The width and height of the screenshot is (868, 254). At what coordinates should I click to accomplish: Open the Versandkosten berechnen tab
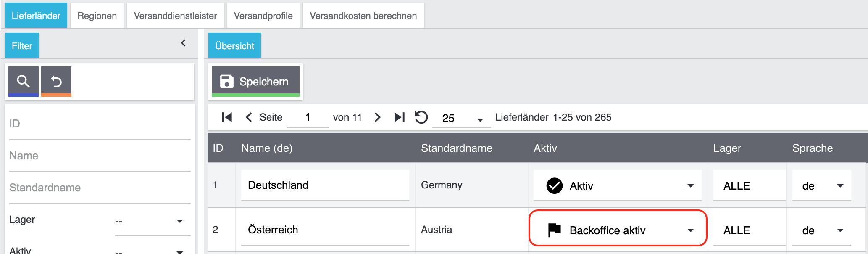[363, 16]
